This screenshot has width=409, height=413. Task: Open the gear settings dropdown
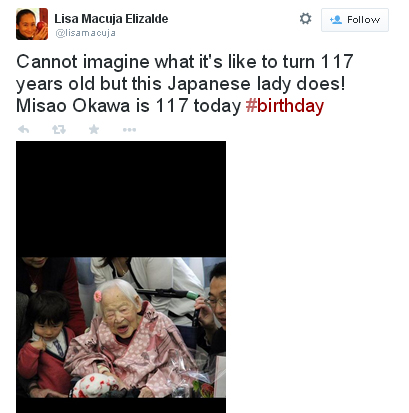click(x=305, y=19)
